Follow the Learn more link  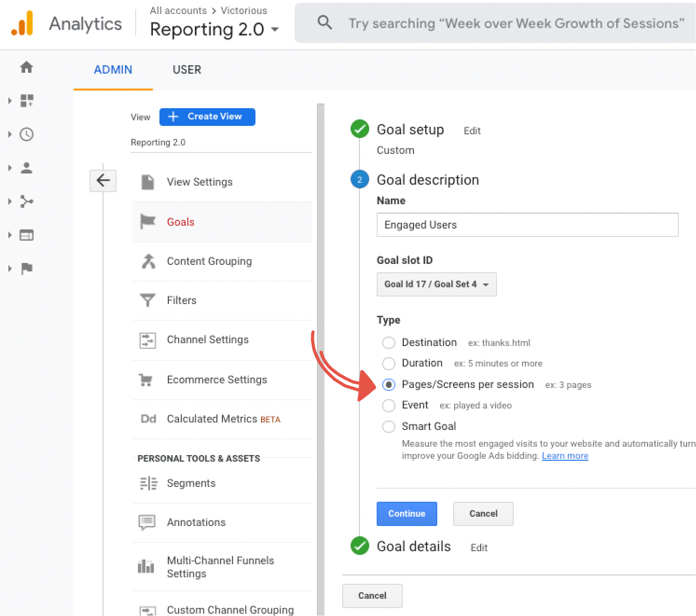[565, 456]
